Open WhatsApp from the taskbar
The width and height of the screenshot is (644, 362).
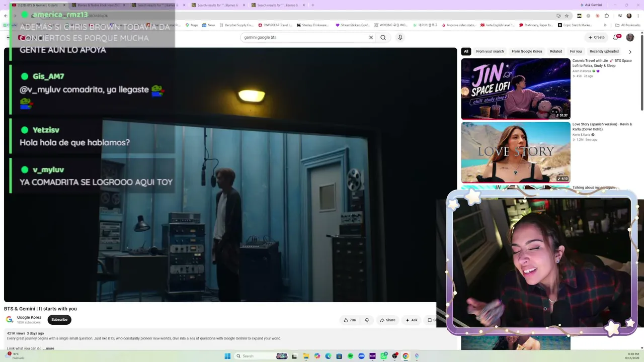tap(383, 356)
